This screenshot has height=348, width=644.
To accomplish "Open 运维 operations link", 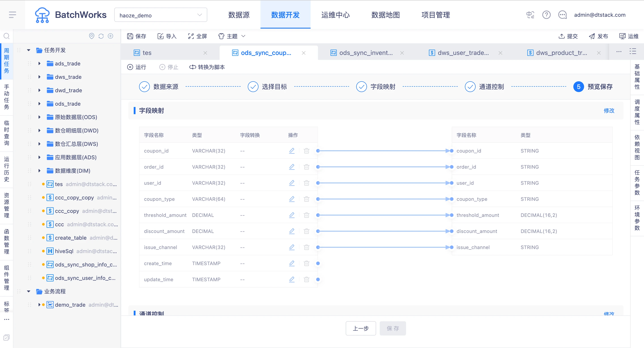I will [x=629, y=36].
